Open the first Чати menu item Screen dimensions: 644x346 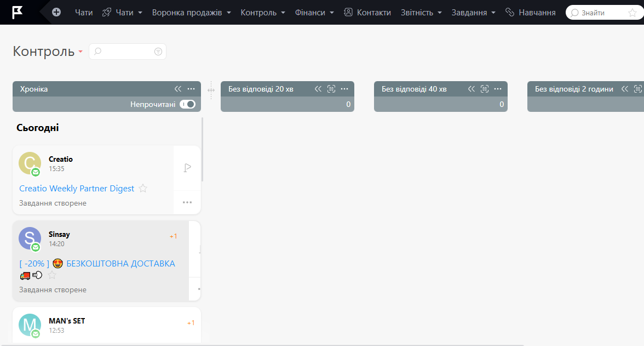coord(84,13)
